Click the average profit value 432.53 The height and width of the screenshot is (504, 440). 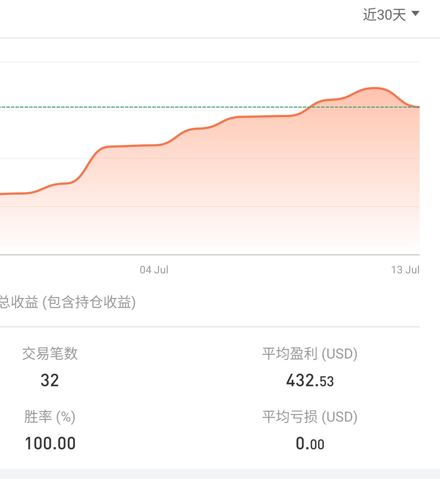pyautogui.click(x=310, y=381)
